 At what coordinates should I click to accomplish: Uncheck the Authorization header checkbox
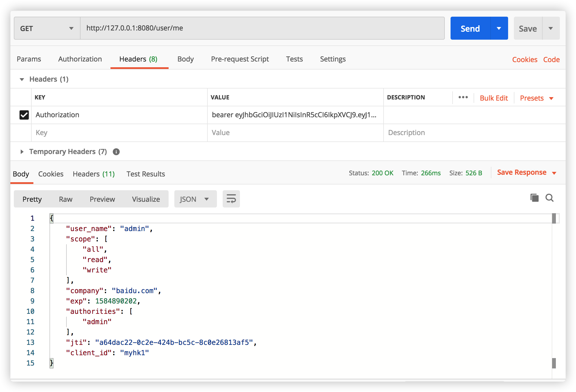[24, 115]
